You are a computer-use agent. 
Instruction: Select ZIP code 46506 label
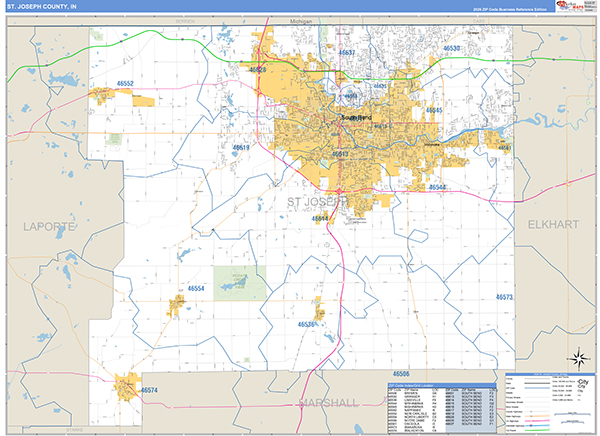click(x=402, y=373)
